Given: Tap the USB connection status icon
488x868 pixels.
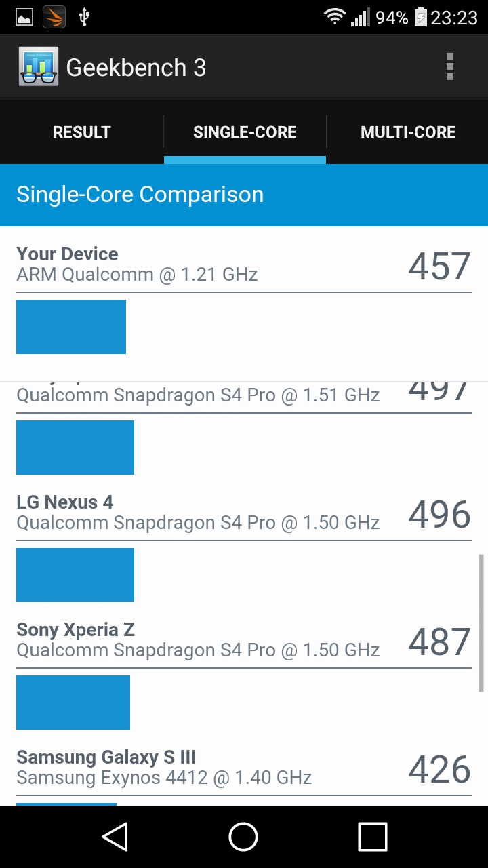Looking at the screenshot, I should click(84, 18).
